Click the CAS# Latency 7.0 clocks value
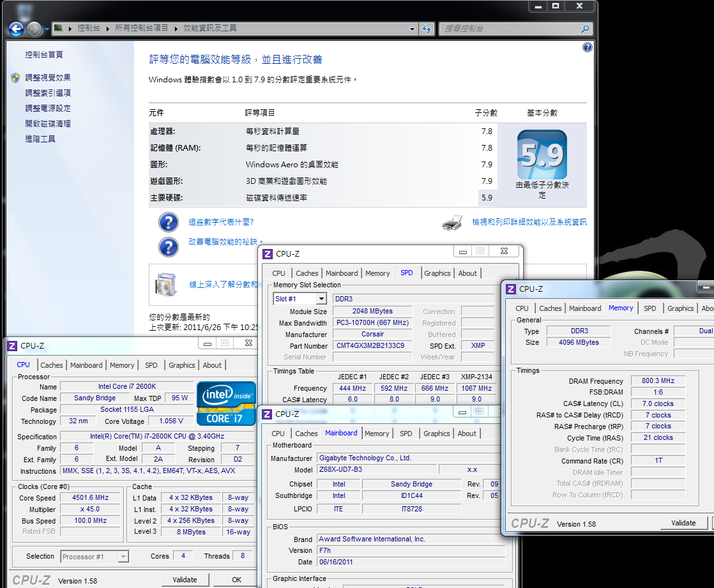 point(658,403)
